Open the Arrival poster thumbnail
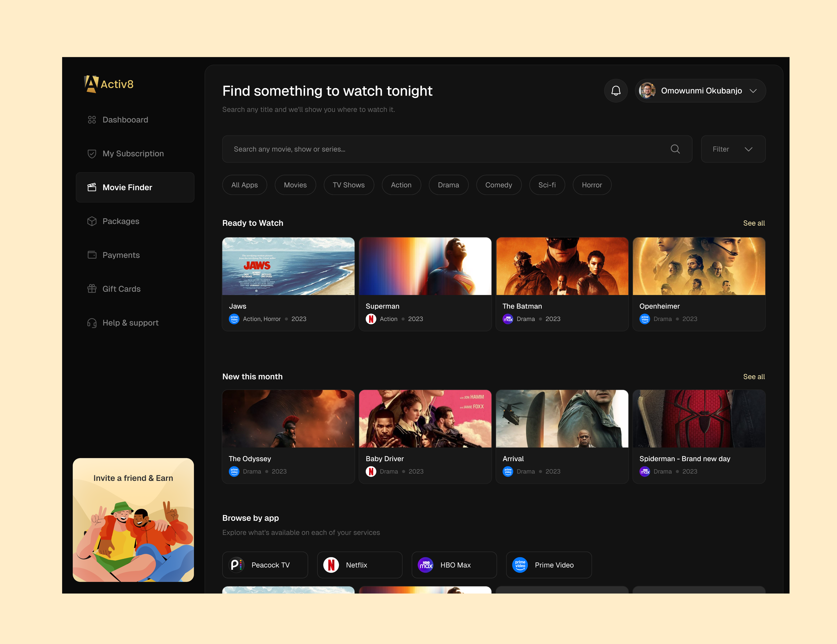 [x=562, y=419]
